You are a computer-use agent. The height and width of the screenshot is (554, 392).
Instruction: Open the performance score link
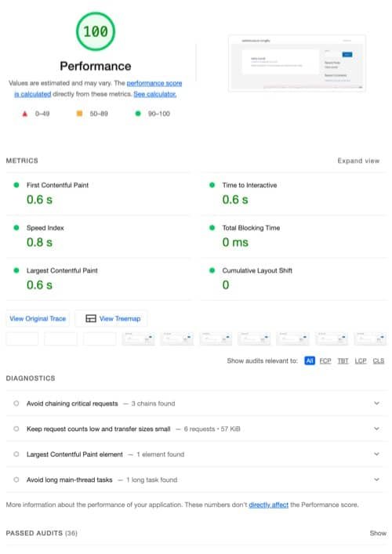pos(154,83)
